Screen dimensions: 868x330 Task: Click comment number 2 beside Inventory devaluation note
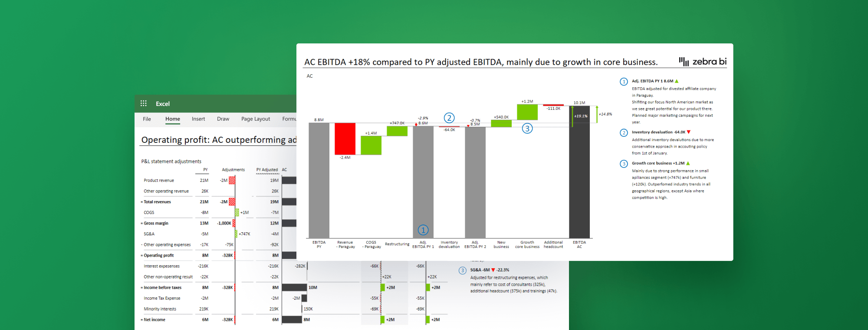pyautogui.click(x=624, y=133)
